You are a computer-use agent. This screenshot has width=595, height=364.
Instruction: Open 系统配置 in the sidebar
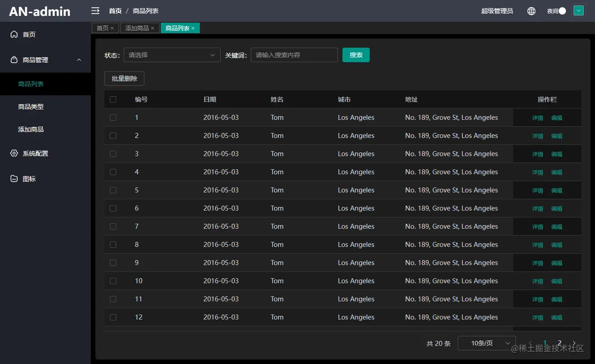click(45, 153)
